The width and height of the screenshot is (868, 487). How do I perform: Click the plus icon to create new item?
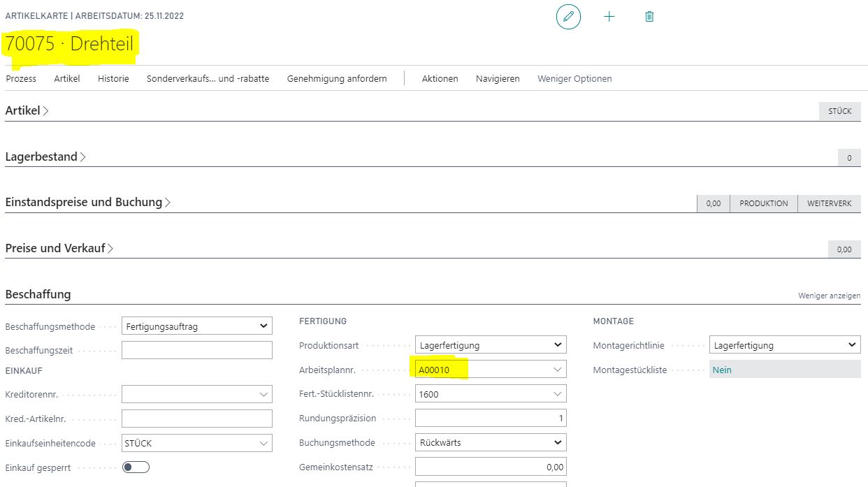609,16
